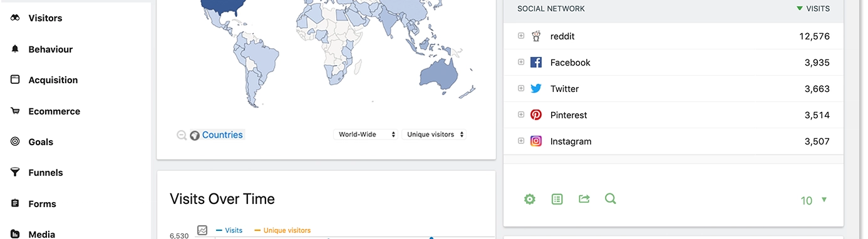Click the Countries map link
The height and width of the screenshot is (239, 868).
point(222,135)
